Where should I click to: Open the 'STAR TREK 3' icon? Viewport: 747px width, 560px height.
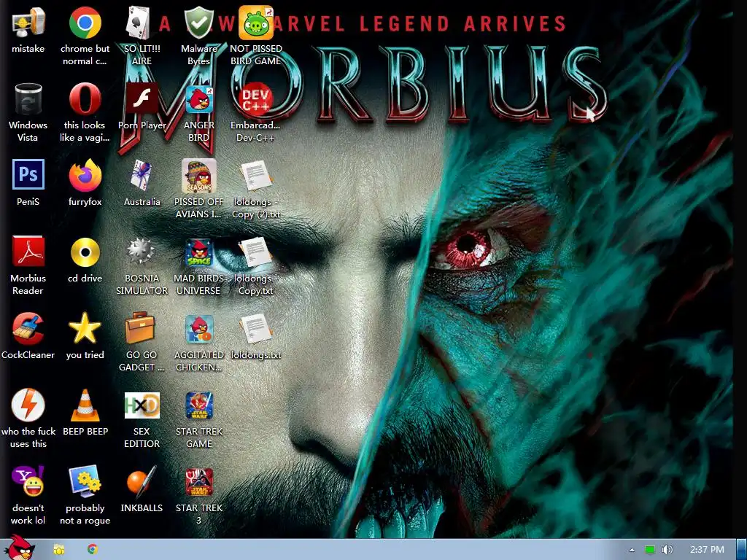(x=198, y=482)
